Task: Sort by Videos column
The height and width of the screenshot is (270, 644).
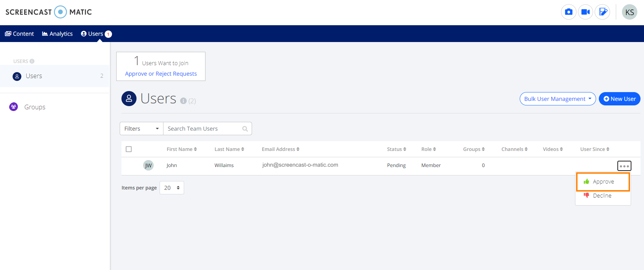Action: point(553,149)
